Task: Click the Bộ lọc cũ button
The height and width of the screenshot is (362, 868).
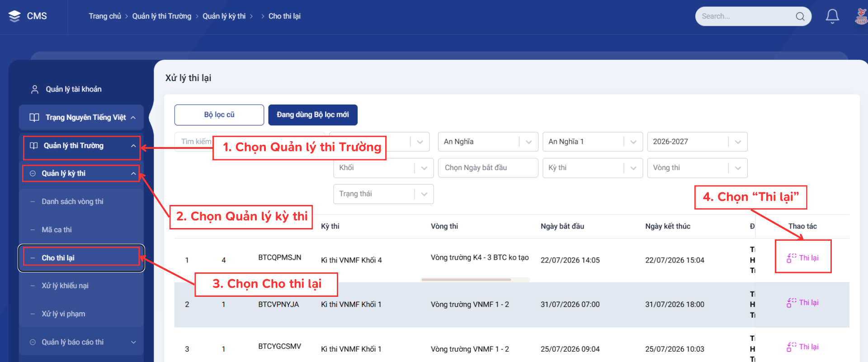Action: (219, 115)
